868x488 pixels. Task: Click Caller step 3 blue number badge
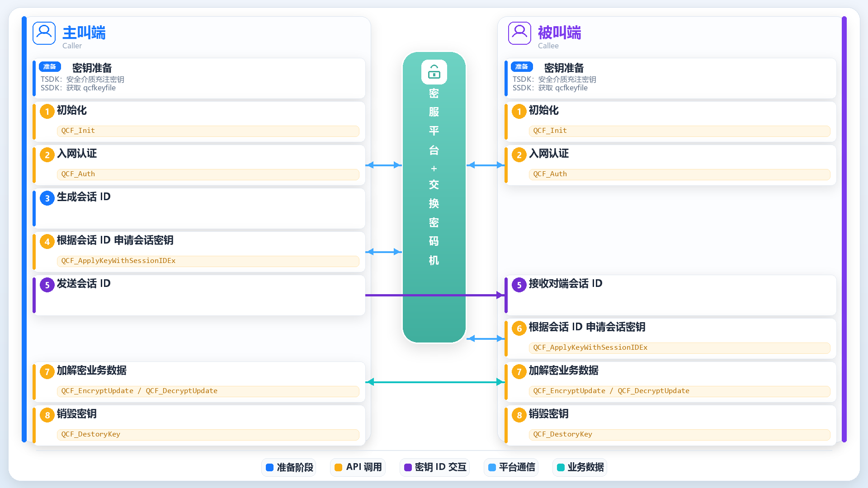click(47, 198)
